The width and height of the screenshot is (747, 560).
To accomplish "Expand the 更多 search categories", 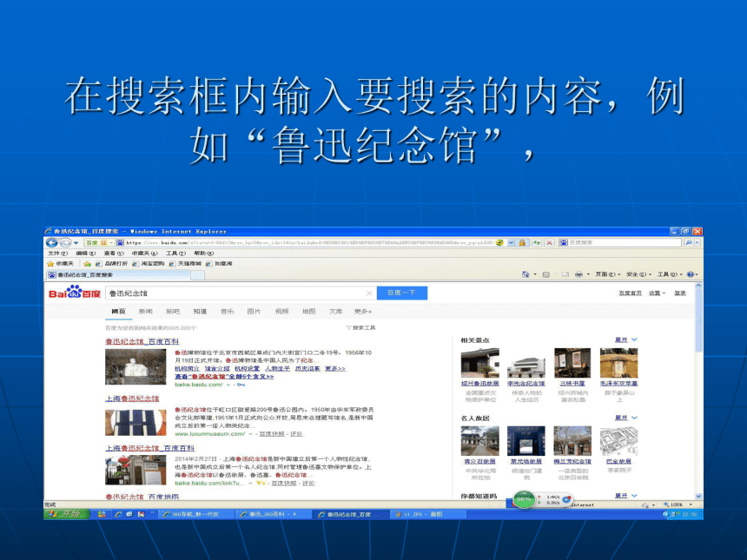I will click(x=363, y=312).
